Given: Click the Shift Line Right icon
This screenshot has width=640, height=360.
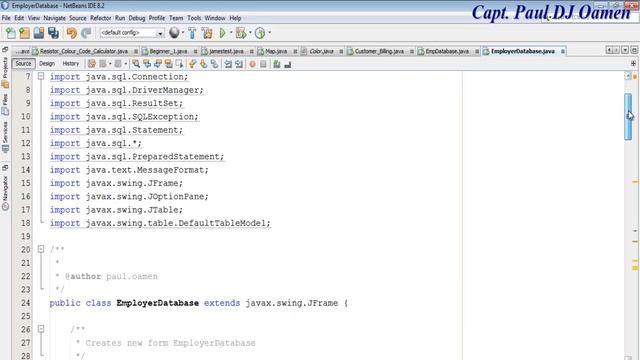Looking at the screenshot, I should (239, 64).
